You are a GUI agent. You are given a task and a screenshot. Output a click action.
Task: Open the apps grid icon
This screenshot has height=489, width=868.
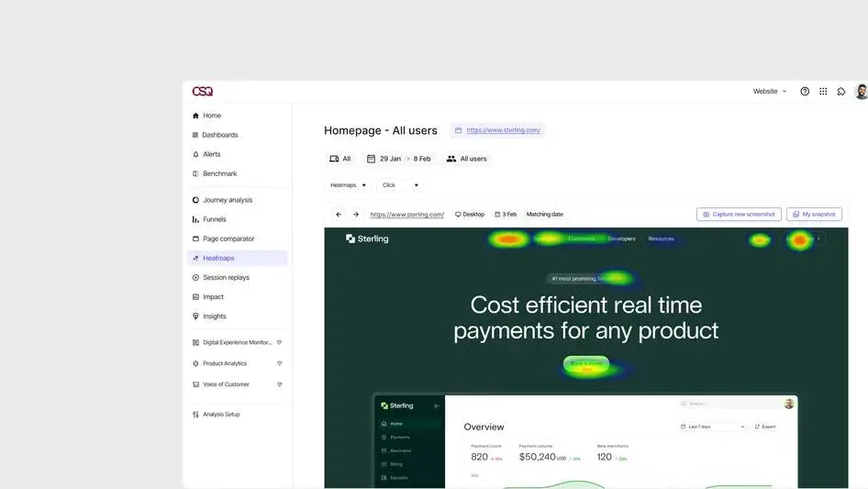tap(823, 92)
